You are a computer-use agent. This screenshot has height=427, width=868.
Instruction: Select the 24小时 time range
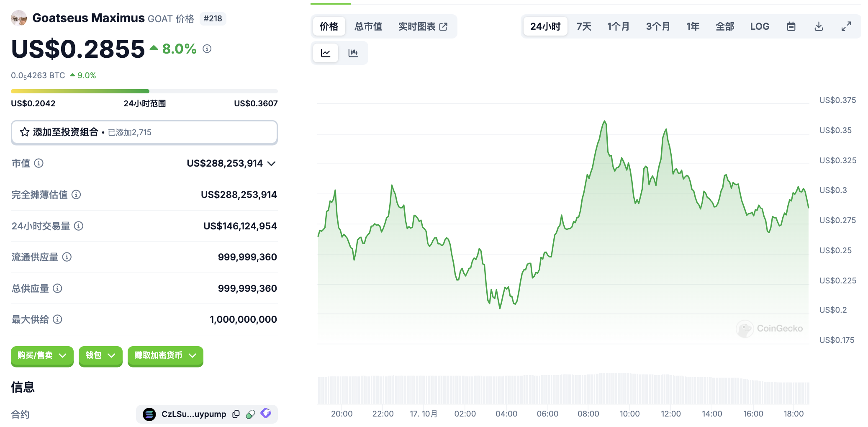click(x=545, y=26)
